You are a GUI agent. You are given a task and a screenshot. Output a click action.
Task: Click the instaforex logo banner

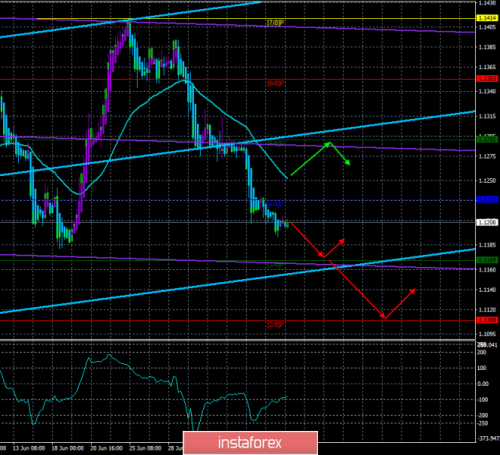pos(250,443)
